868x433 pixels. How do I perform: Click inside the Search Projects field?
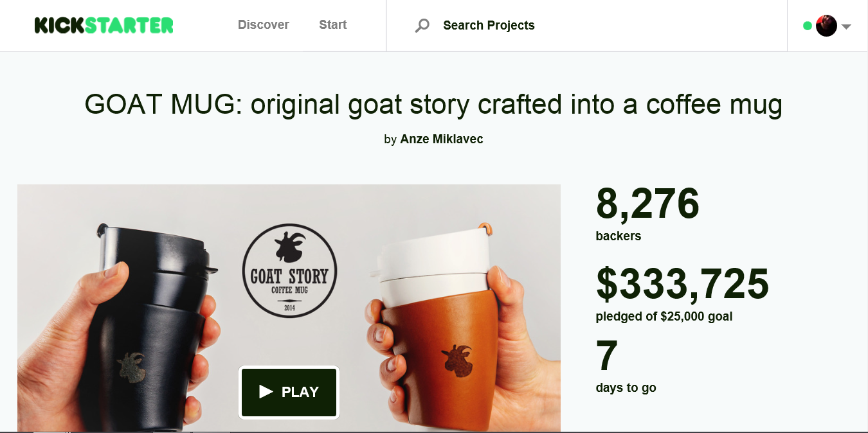[527, 26]
